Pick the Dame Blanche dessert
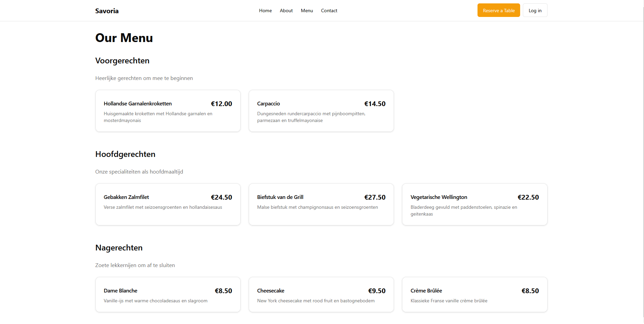This screenshot has height=324, width=644. [168, 295]
